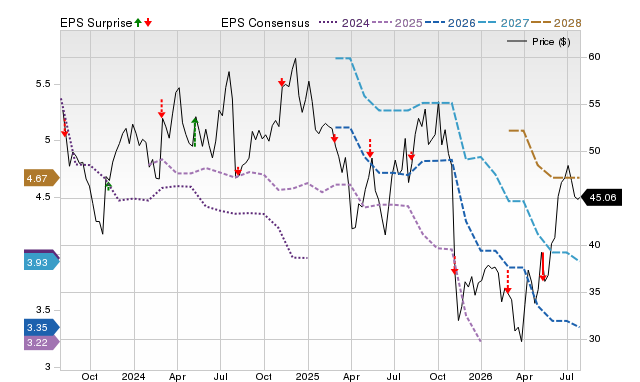
Task: Click the red surprise arrow near August 2024
Action: coord(238,171)
